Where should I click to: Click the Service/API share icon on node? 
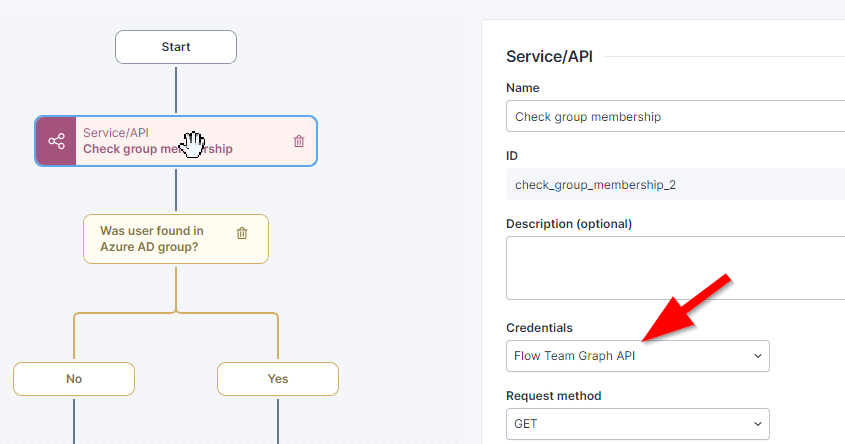pyautogui.click(x=56, y=141)
